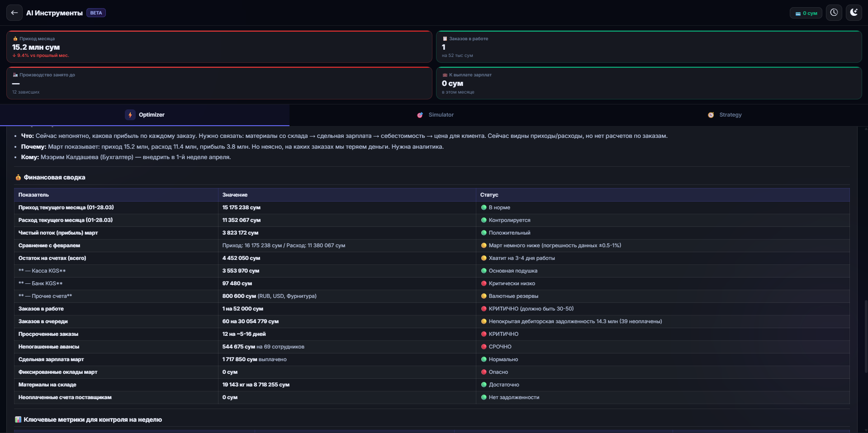Select the 15 175 238 сум value
This screenshot has width=868, height=433.
click(x=241, y=207)
